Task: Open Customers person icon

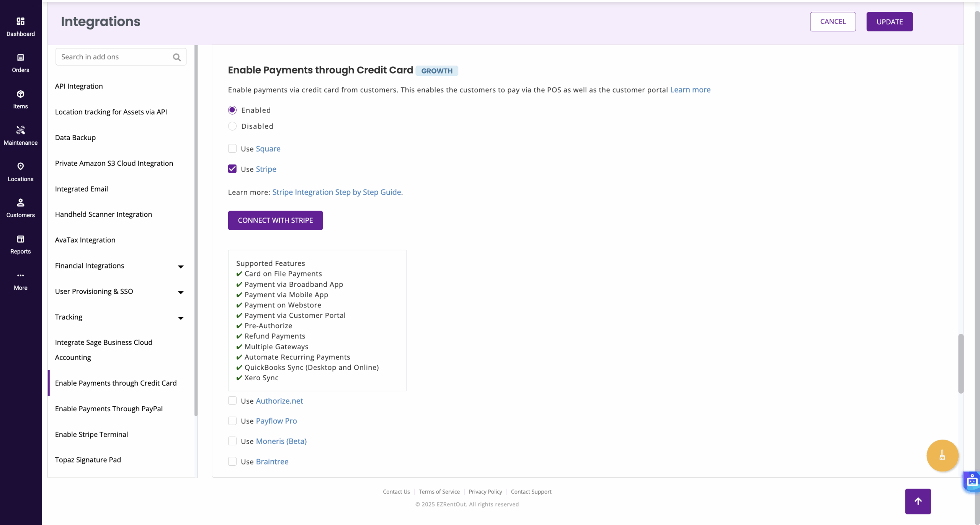Action: 21,203
